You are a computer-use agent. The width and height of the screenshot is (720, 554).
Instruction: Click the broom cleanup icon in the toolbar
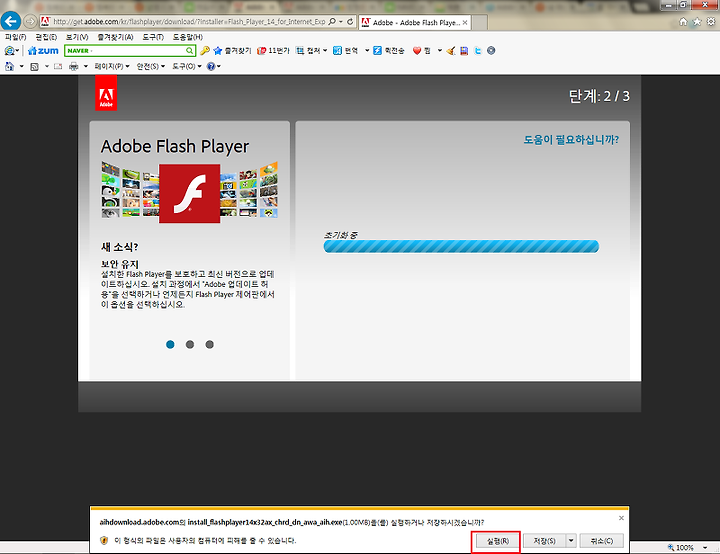[x=451, y=51]
